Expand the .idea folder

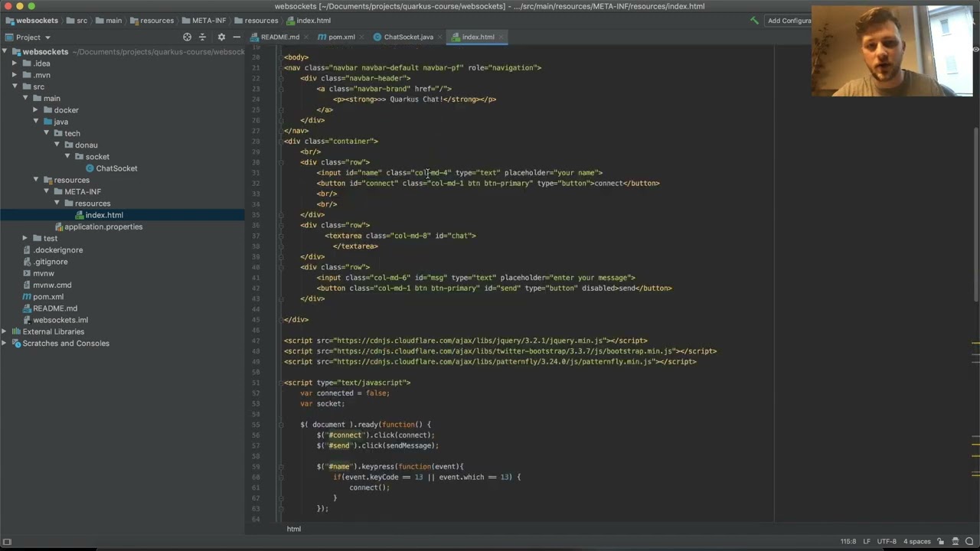coord(15,64)
